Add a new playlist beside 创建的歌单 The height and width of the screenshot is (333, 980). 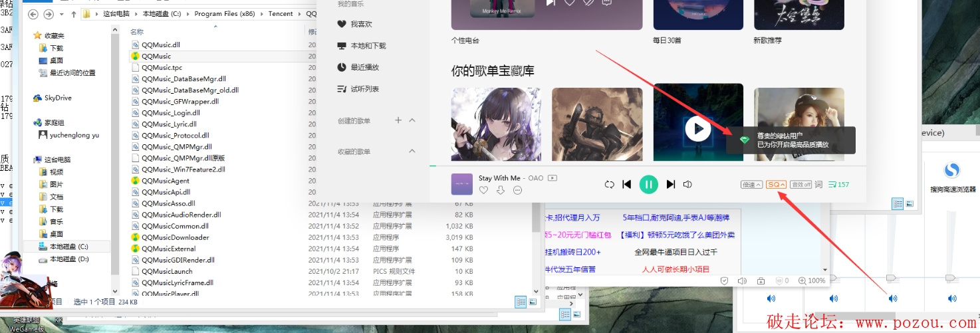398,120
